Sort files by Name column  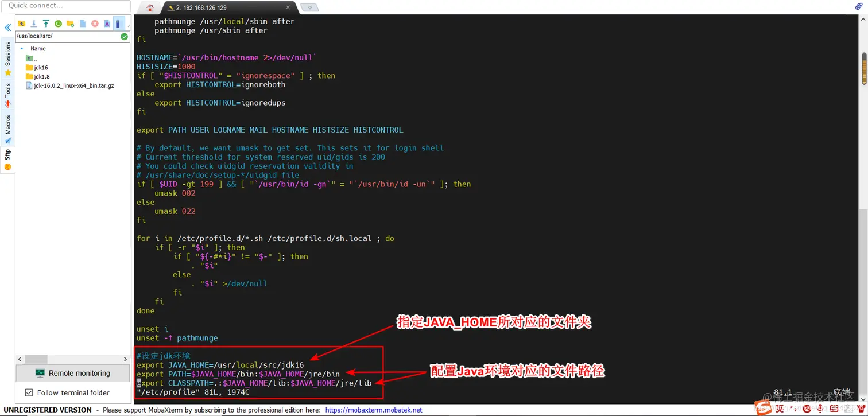coord(38,49)
